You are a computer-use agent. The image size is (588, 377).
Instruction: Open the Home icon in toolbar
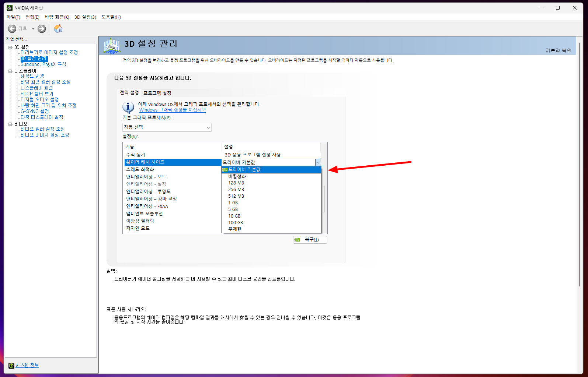[x=58, y=28]
